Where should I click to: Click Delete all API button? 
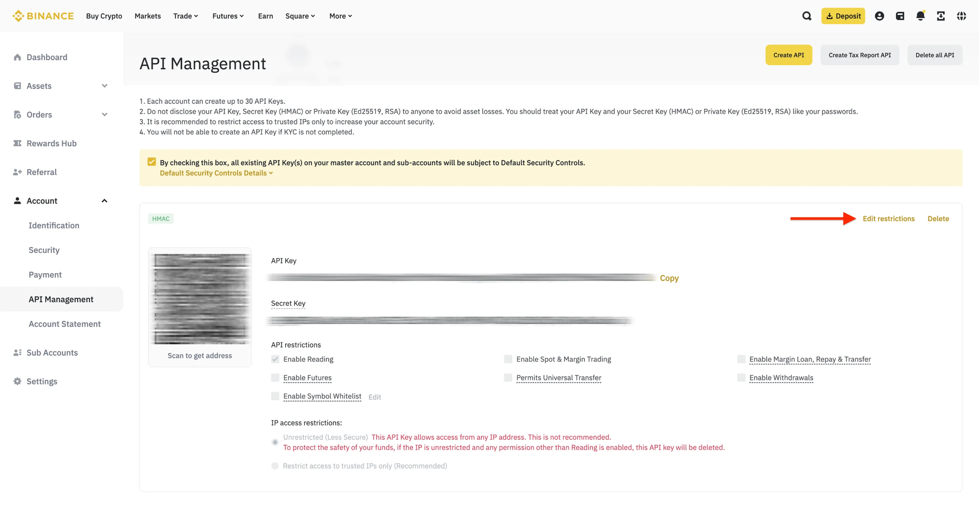(x=934, y=55)
